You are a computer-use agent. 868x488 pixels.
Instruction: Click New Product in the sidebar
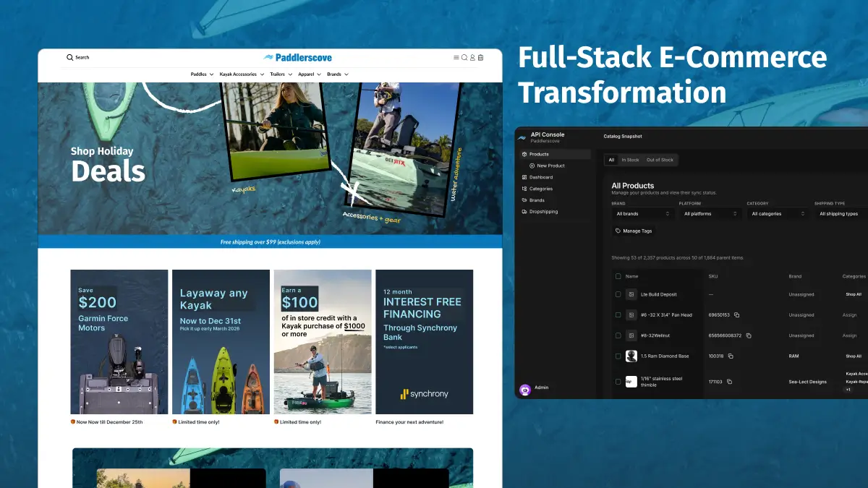(x=550, y=166)
